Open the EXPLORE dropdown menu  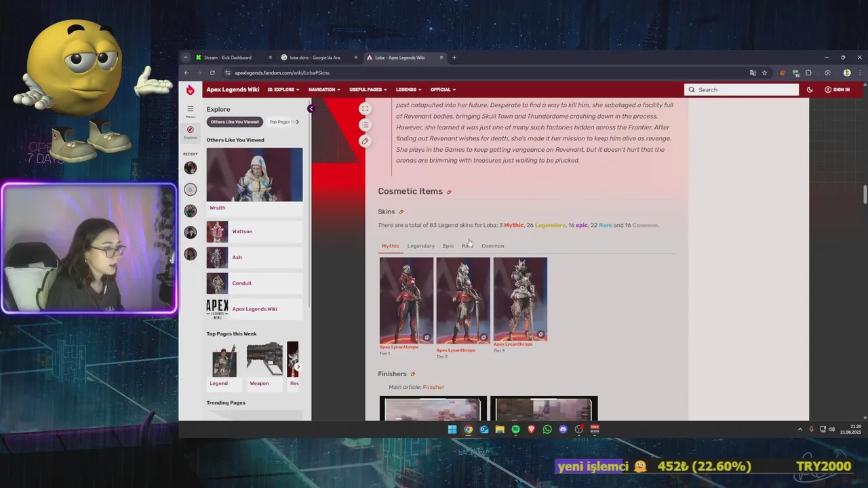pos(283,89)
